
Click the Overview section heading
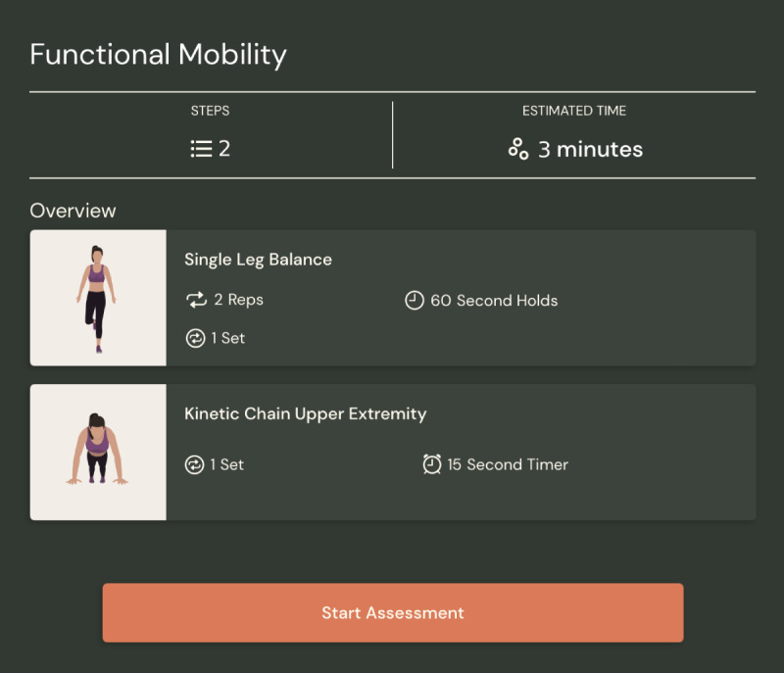click(x=73, y=211)
